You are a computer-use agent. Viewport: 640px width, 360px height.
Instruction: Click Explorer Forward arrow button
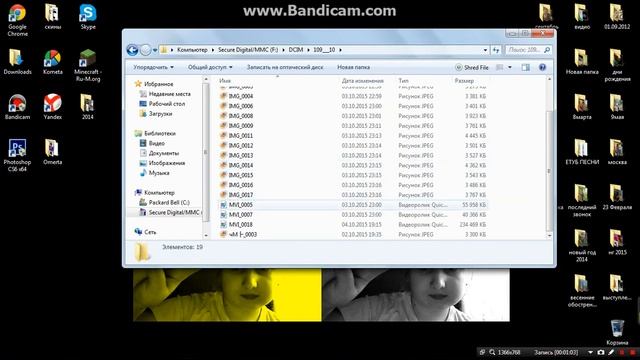click(x=145, y=50)
